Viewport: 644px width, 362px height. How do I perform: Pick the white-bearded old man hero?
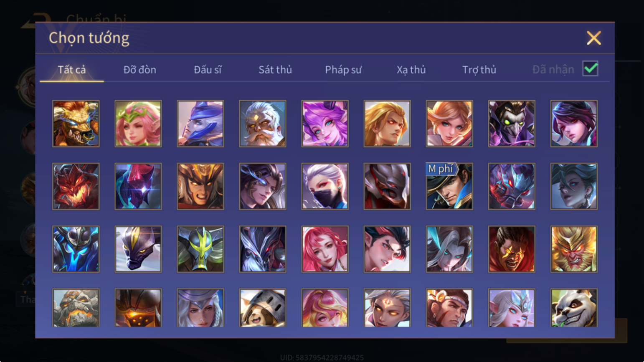pyautogui.click(x=263, y=124)
